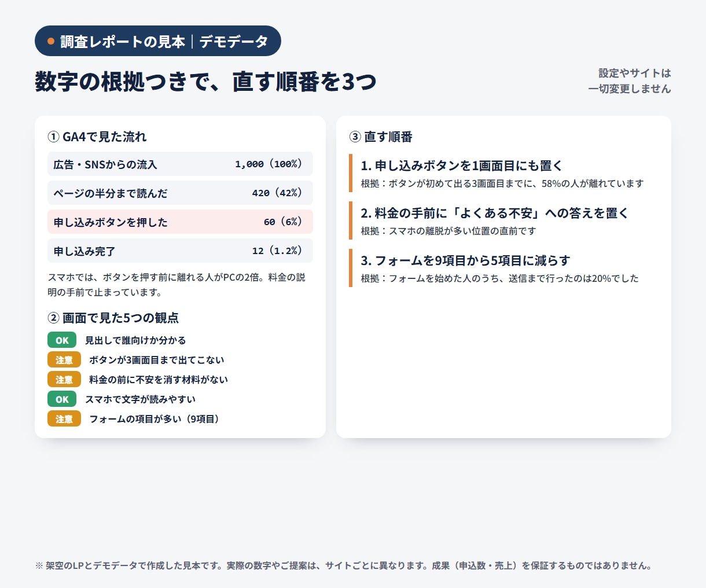Click the 根拠 line スマホの離脱が多い位置の直前です

[x=448, y=231]
